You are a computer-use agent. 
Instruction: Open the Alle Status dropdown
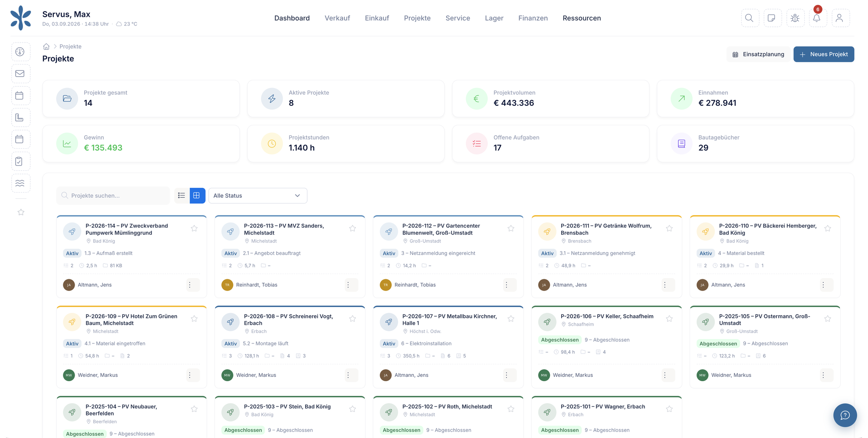tap(258, 196)
